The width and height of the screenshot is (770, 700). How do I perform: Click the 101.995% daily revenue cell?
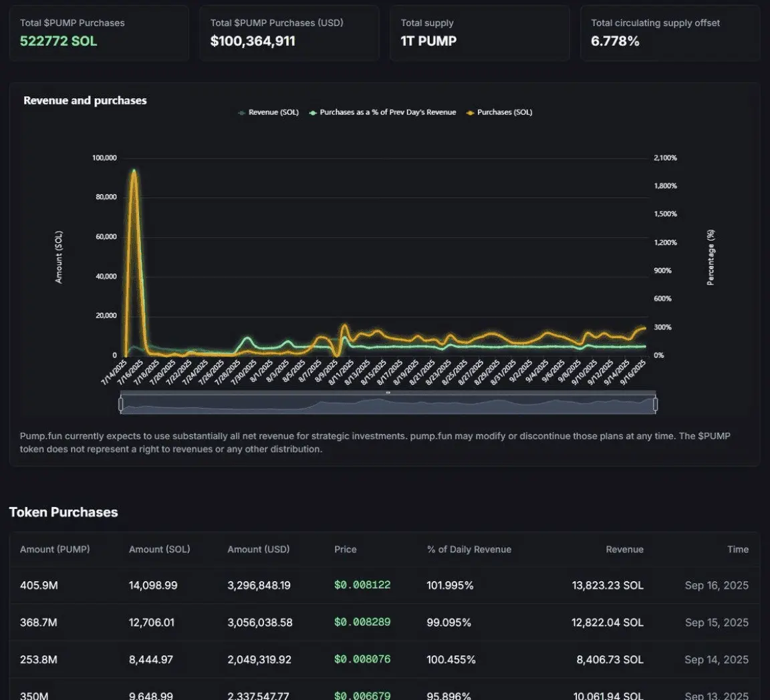point(451,585)
